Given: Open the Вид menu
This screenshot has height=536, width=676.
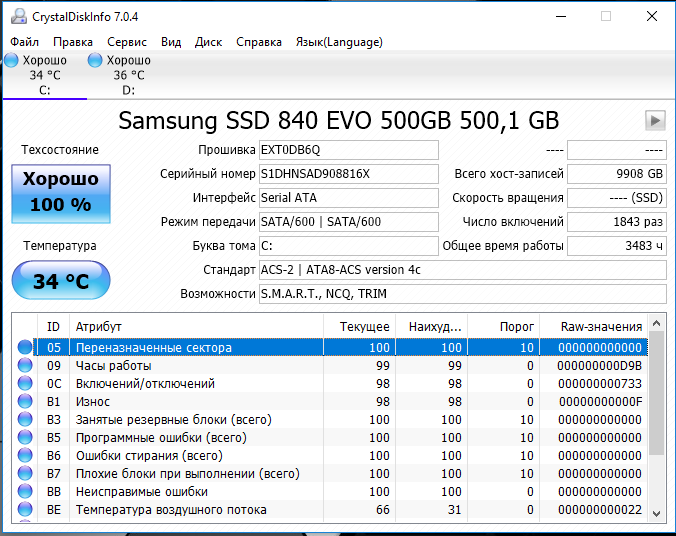Looking at the screenshot, I should coord(171,42).
